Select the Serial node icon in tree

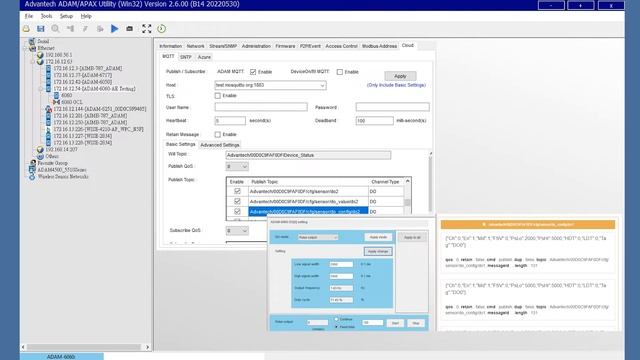pyautogui.click(x=32, y=41)
